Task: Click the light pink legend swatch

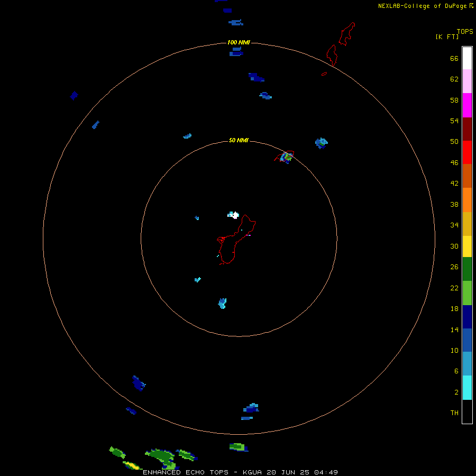Action: pyautogui.click(x=467, y=81)
